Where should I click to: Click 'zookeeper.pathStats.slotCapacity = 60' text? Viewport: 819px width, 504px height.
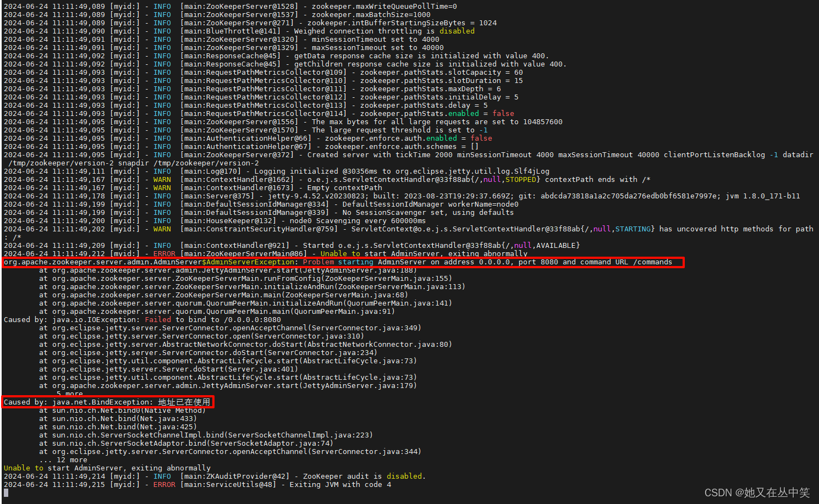441,73
